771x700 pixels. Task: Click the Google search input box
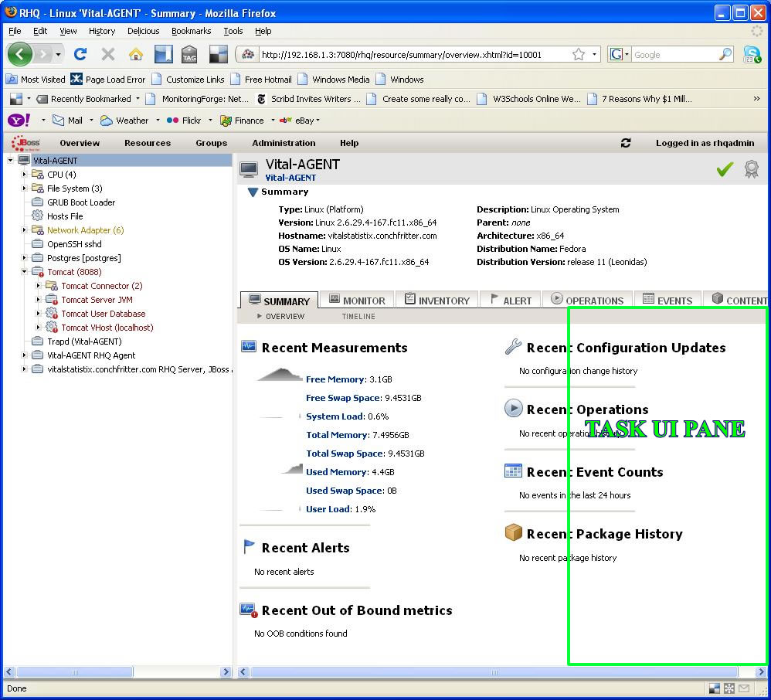(x=674, y=55)
